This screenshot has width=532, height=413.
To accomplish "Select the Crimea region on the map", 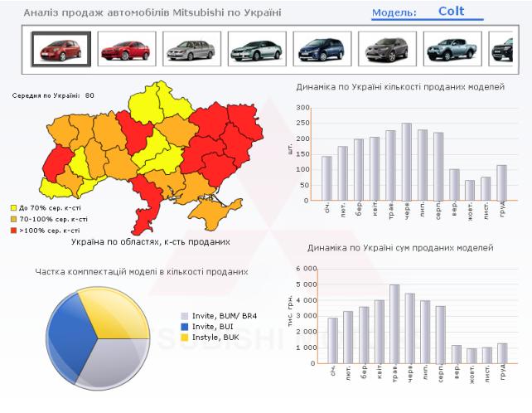I will point(212,212).
